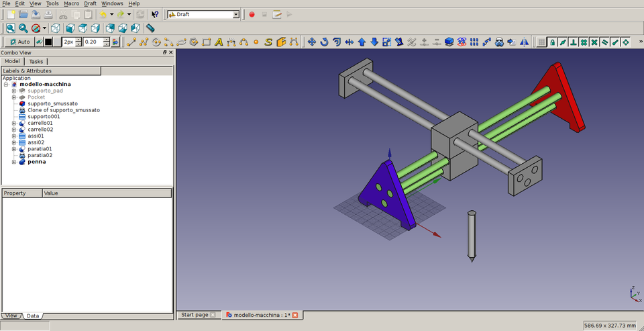Switch to axonometric view cube icon
Image resolution: width=644 pixels, height=331 pixels.
tap(56, 28)
